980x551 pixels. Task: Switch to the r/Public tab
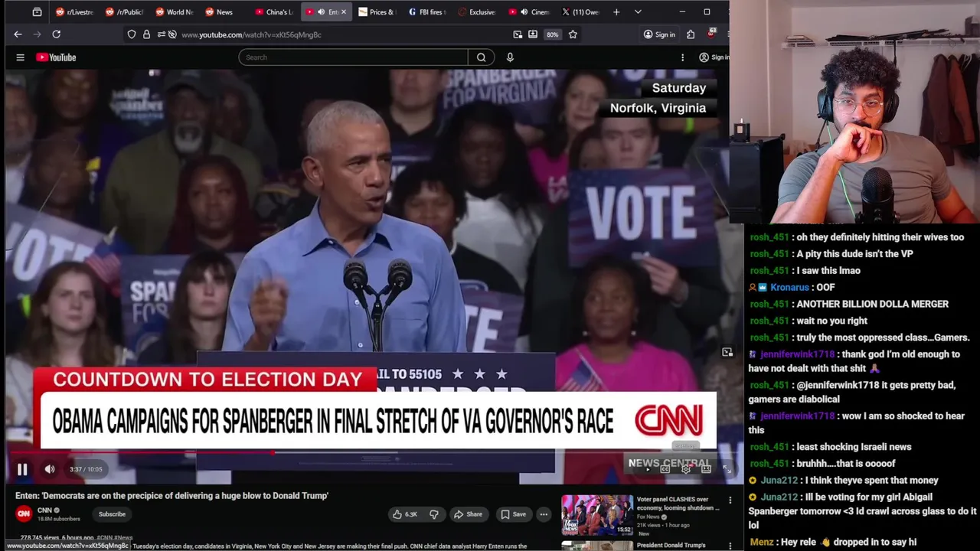coord(124,12)
